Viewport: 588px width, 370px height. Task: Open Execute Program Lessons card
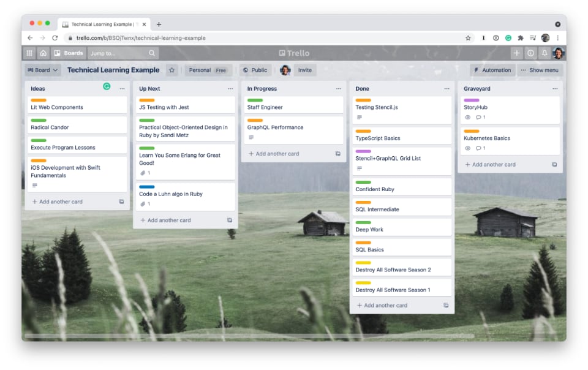[77, 145]
